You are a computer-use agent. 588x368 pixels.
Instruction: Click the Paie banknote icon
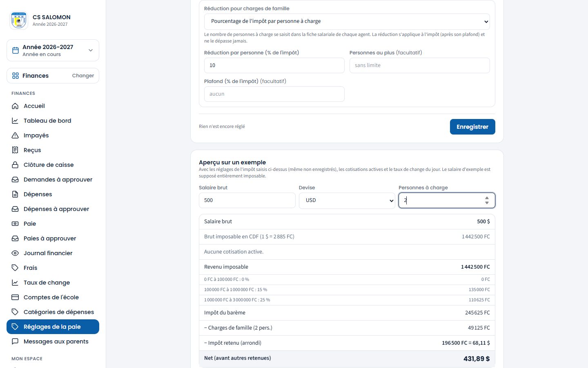(15, 224)
